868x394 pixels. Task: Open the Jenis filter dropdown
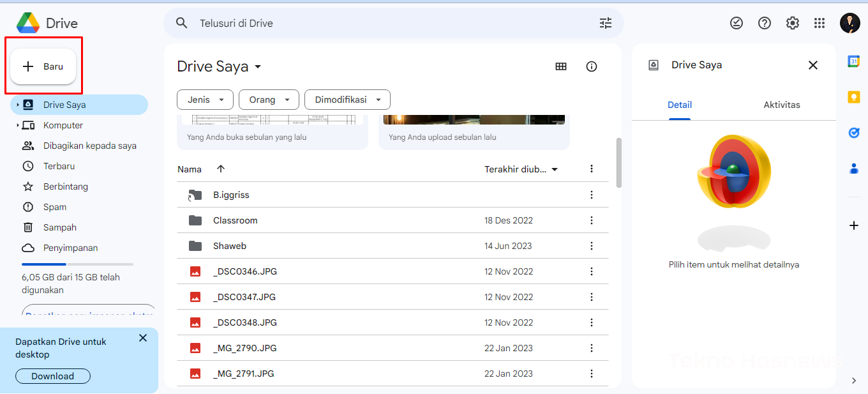point(205,100)
